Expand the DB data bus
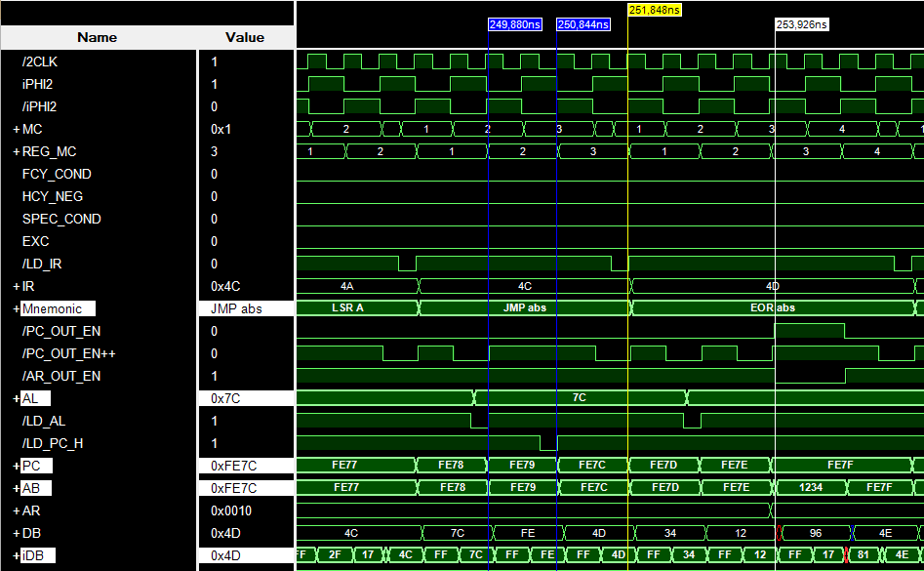This screenshot has height=571, width=924. [16, 533]
